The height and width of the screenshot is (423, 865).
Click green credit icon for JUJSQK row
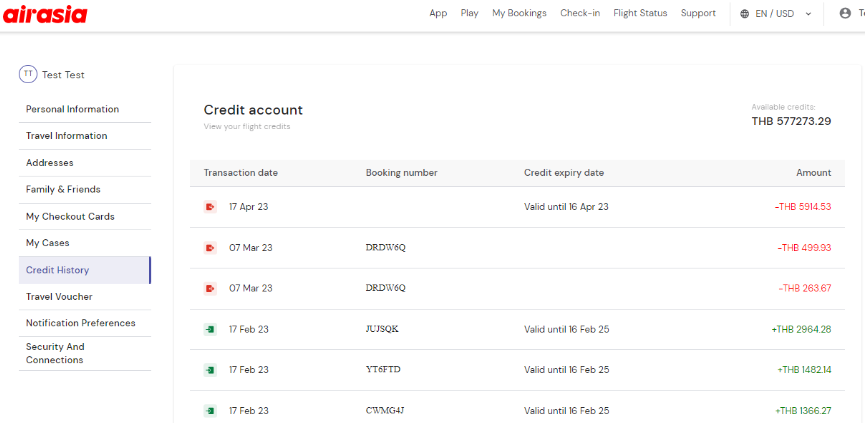210,329
